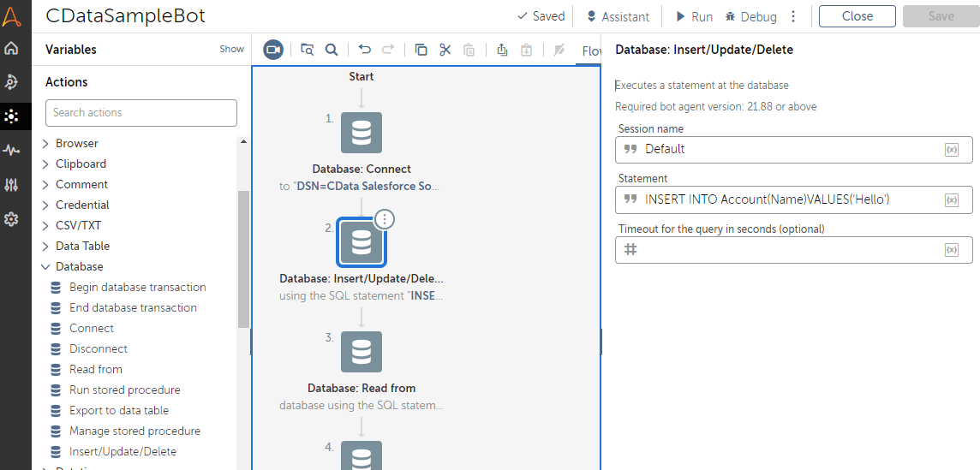Open the Home icon in left sidebar

(x=12, y=48)
